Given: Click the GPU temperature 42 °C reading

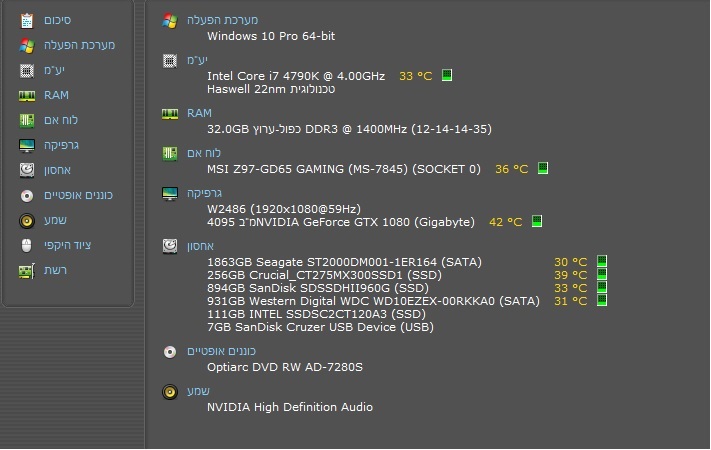Looking at the screenshot, I should click(x=505, y=222).
